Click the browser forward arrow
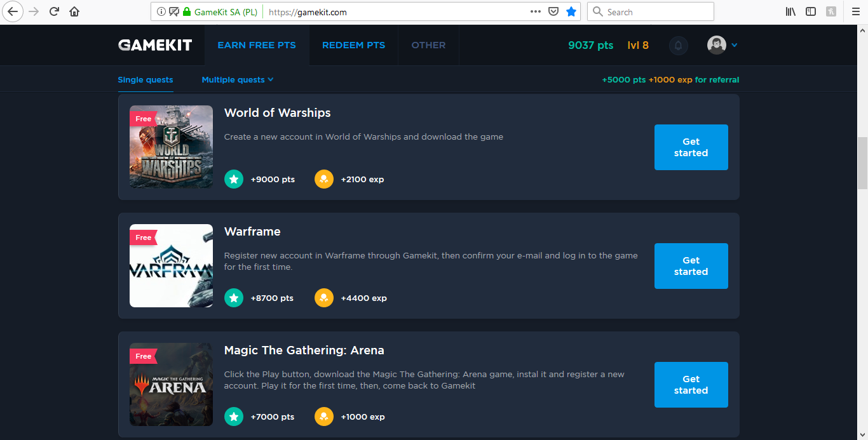This screenshot has width=868, height=440. tap(34, 11)
